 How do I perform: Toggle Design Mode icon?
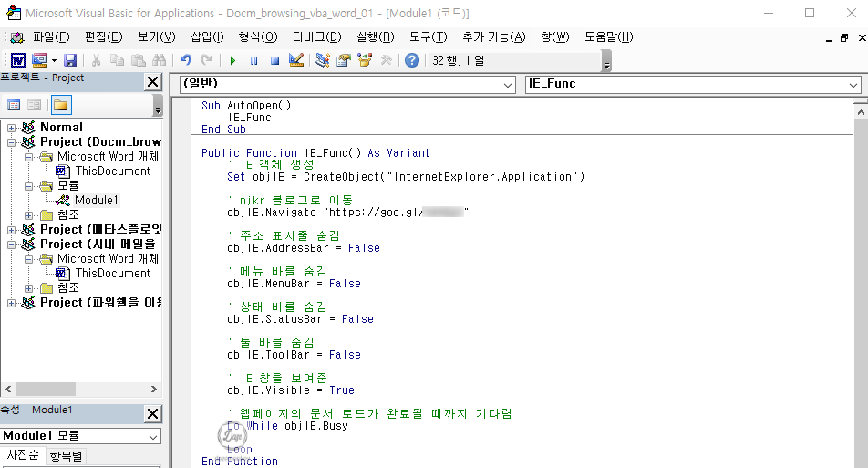(296, 60)
